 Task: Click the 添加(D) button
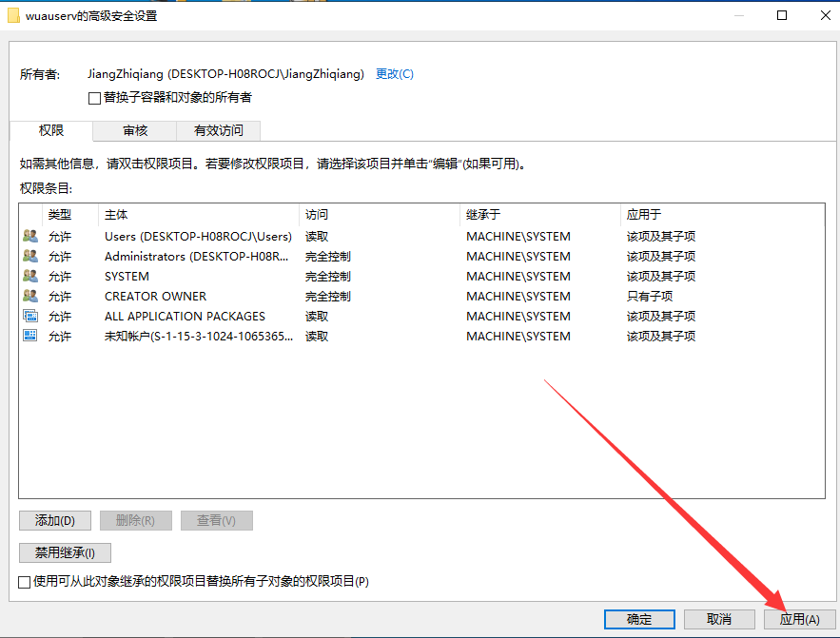55,520
